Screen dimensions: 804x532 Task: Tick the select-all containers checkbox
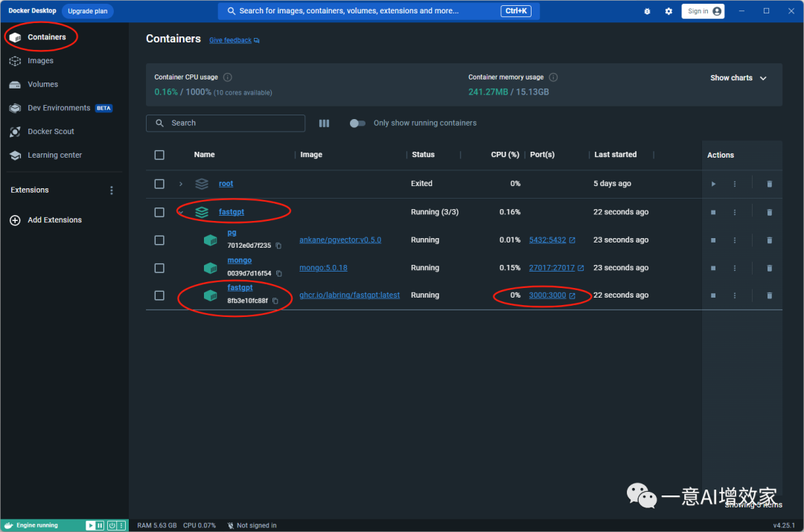pyautogui.click(x=159, y=155)
